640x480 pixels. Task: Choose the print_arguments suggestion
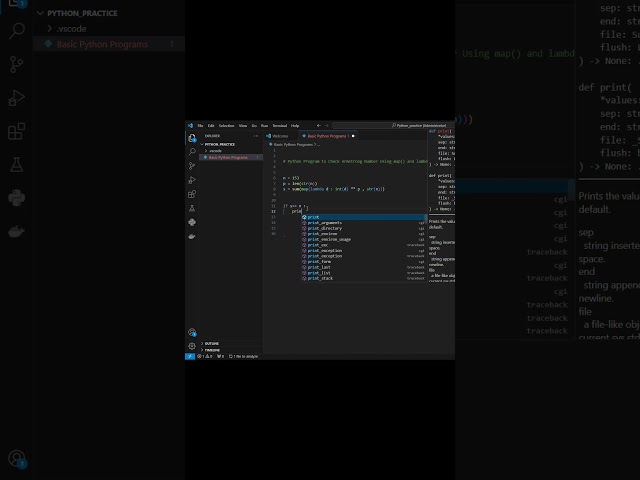363,223
